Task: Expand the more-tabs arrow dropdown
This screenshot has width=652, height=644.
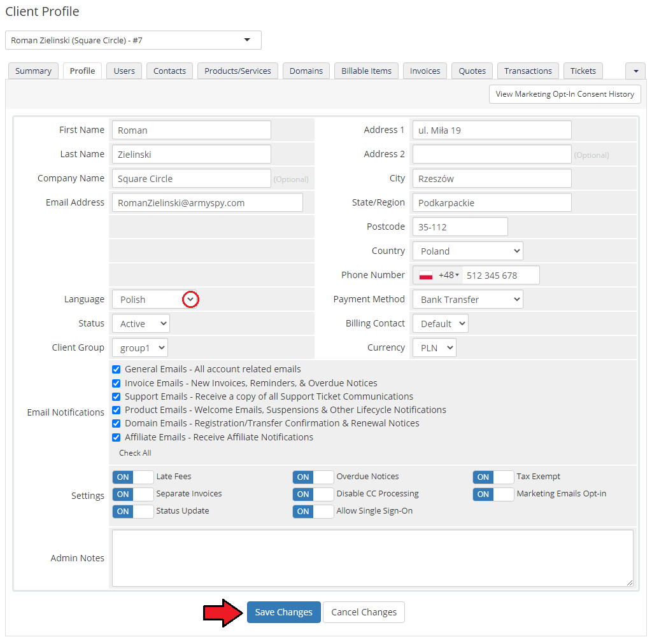Action: coord(635,71)
